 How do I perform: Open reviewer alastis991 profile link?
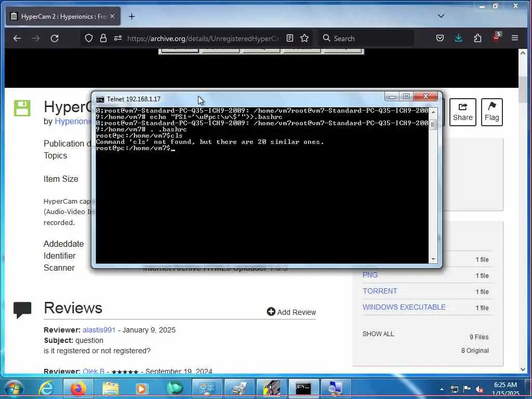pyautogui.click(x=99, y=330)
